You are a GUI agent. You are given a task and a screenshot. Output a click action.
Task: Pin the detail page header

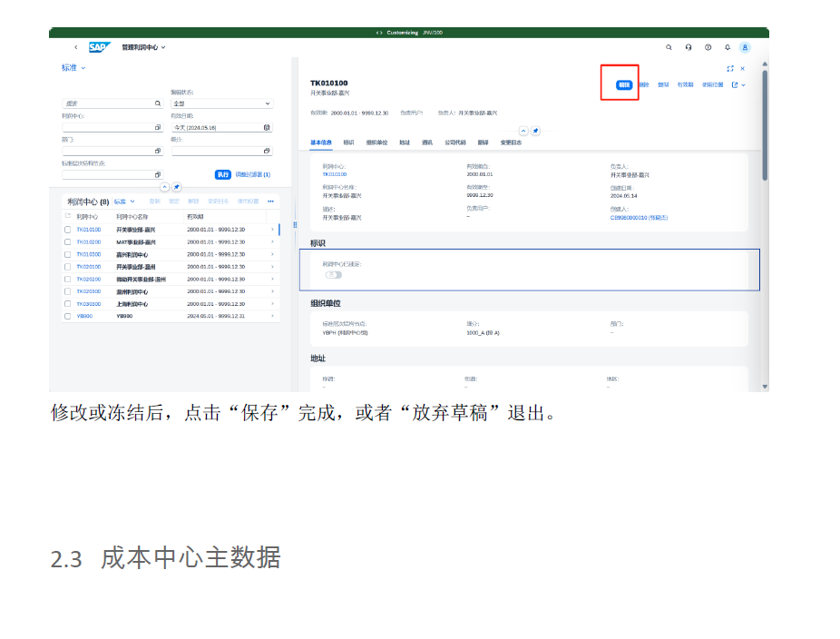535,131
